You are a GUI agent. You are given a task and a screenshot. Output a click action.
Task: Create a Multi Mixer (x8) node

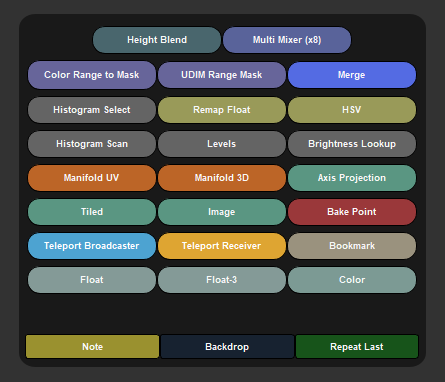click(287, 40)
